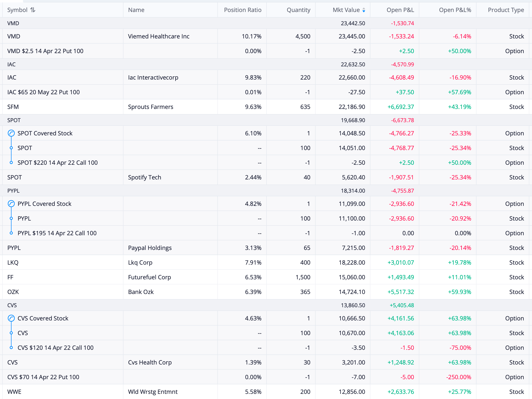Click IAC market value 22,660.00
Screen dimensions: 532x399
click(352, 78)
